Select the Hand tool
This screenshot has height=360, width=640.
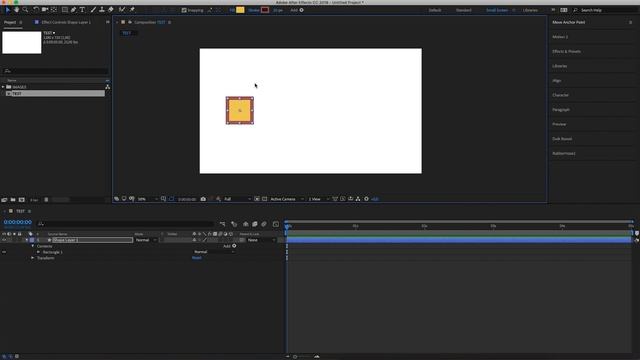(x=16, y=10)
